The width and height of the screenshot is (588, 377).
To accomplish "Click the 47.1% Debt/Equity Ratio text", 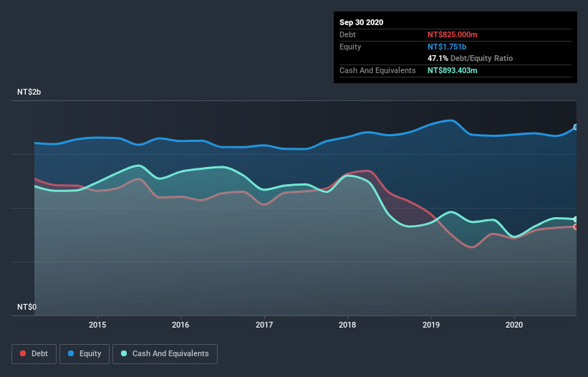I will [x=471, y=58].
